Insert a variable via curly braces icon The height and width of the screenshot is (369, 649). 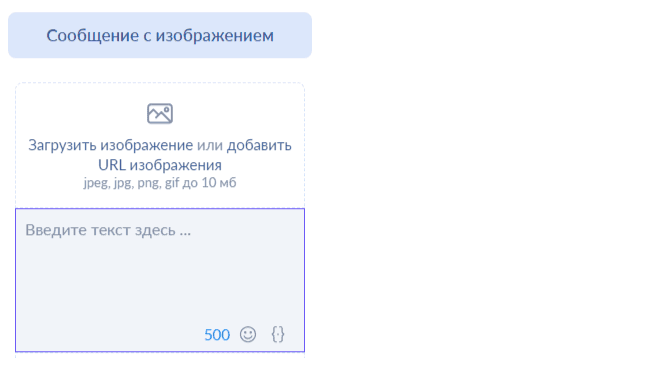click(278, 334)
